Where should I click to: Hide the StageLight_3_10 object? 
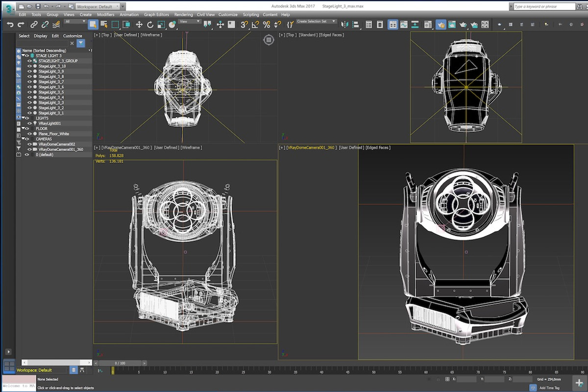pyautogui.click(x=29, y=66)
